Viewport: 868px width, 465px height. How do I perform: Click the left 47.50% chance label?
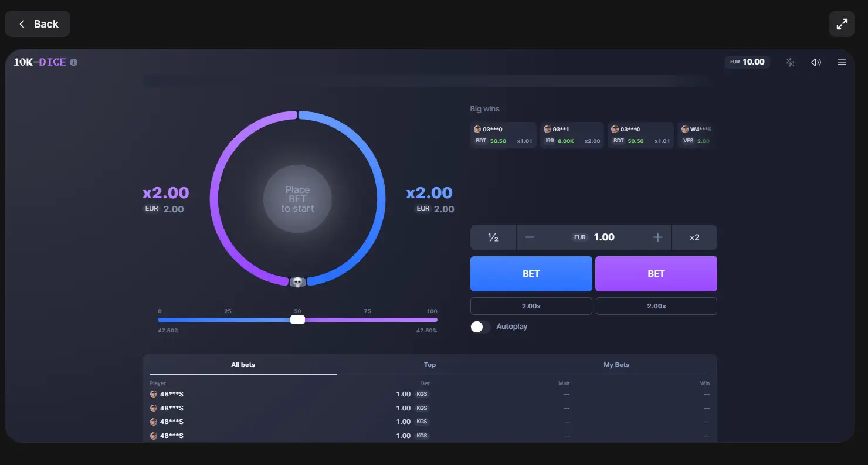coord(168,331)
